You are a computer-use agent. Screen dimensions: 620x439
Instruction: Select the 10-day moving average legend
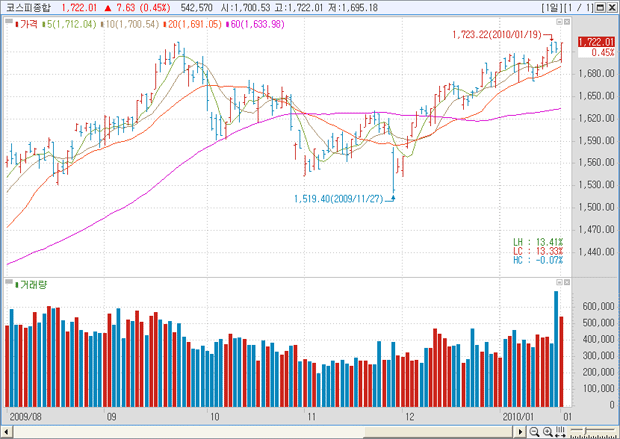tap(130, 25)
